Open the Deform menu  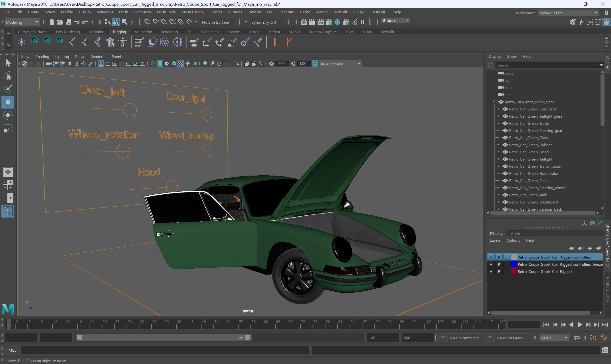[x=255, y=12]
